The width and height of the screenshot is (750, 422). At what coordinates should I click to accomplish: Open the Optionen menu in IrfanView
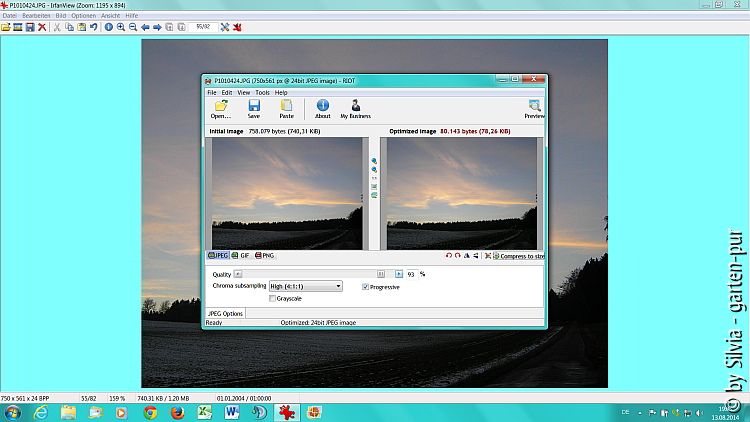(x=83, y=16)
